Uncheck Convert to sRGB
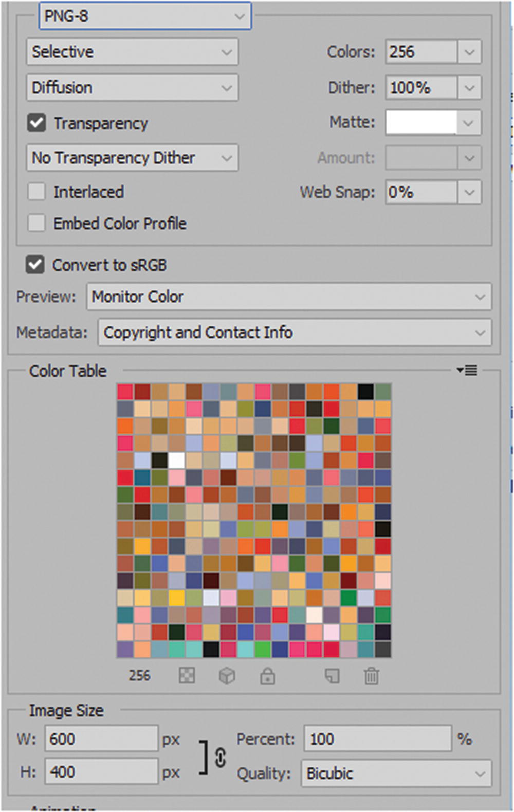Screen dimensions: 514x812 36,265
